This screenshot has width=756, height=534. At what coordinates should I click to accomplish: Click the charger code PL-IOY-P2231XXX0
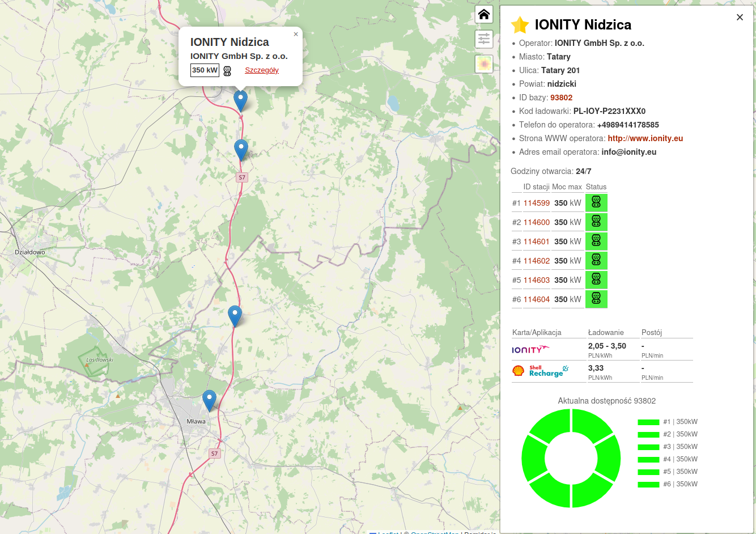(x=609, y=111)
